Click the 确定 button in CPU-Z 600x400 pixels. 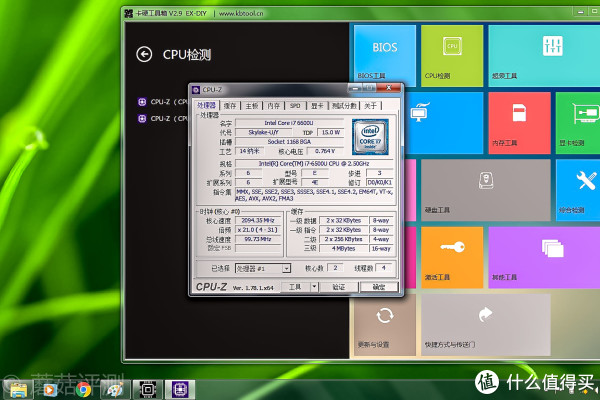[379, 287]
